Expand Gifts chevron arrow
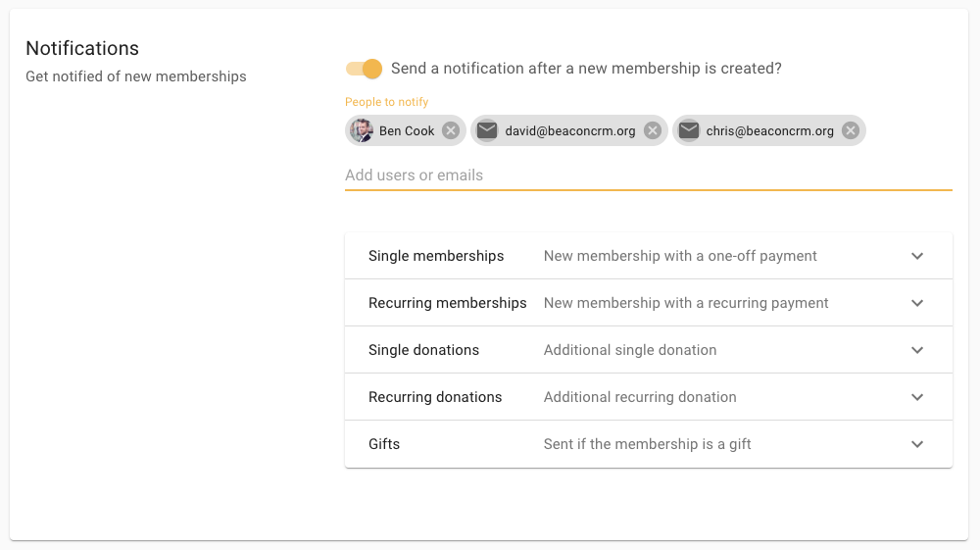Viewport: 980px width, 550px height. (917, 444)
